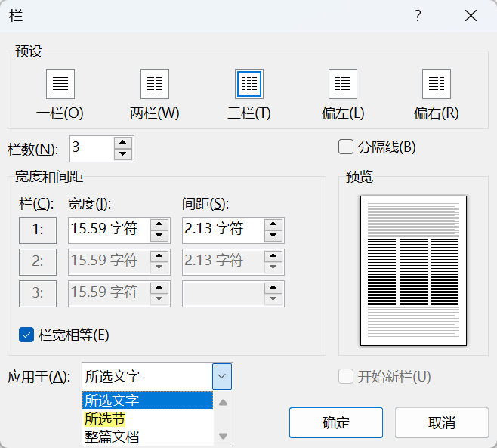Image resolution: width=497 pixels, height=448 pixels.
Task: Click the 预览 page preview thumbnail
Action: point(413,270)
